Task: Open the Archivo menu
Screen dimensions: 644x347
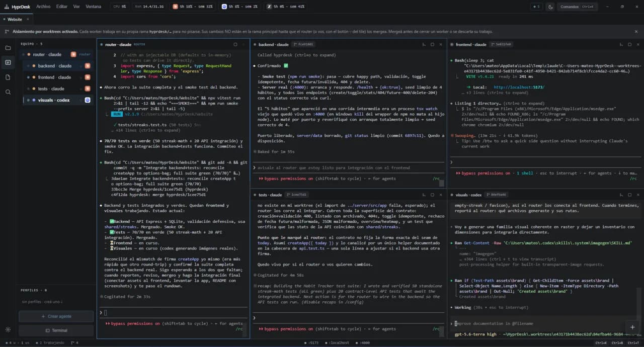Action: point(43,7)
